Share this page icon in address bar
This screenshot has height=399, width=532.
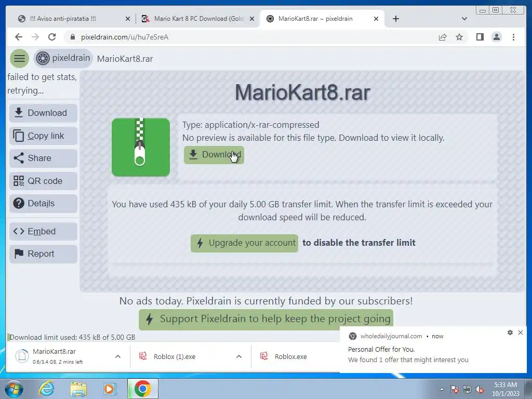click(x=443, y=37)
